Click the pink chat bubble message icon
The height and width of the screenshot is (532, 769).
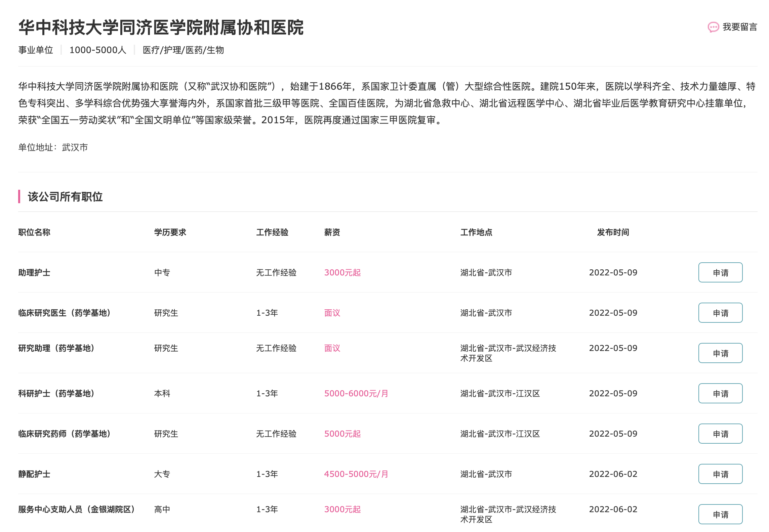click(x=713, y=27)
